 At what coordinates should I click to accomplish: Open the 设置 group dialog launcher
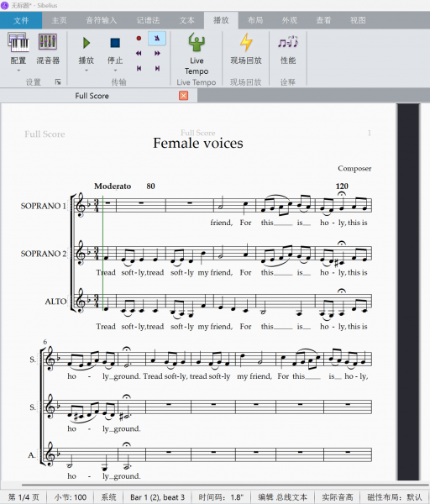[x=58, y=82]
